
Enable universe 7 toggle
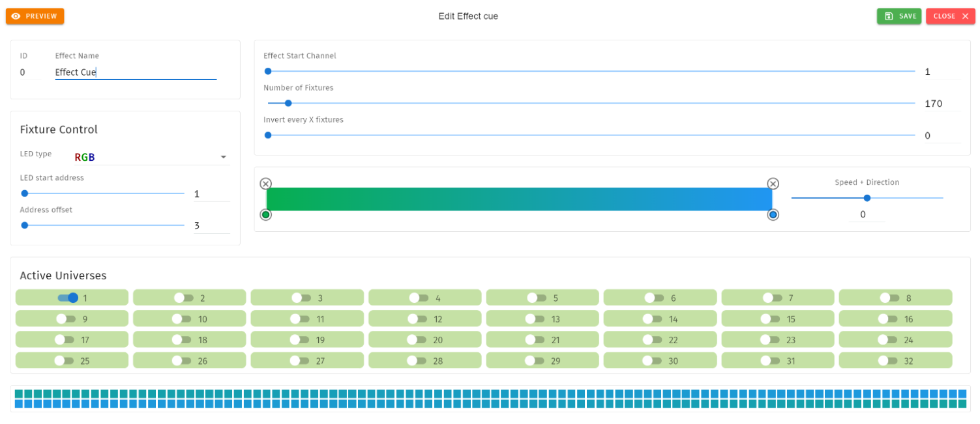coord(772,298)
